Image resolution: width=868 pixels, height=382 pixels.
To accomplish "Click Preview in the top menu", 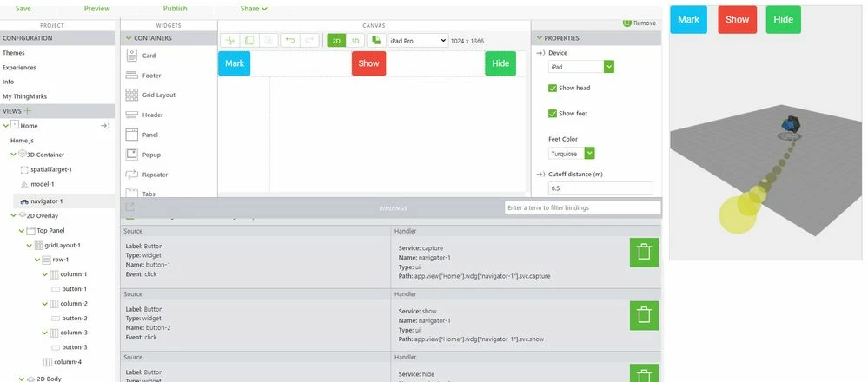I will (96, 9).
